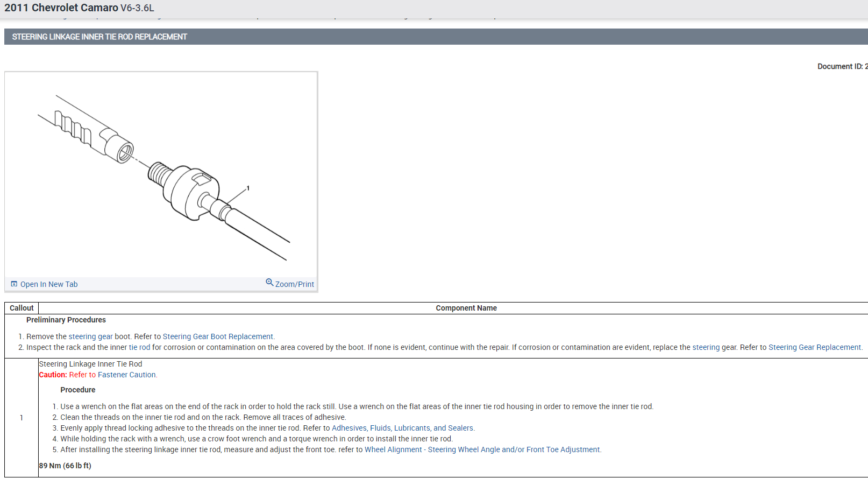Click the 'Use a wrench on the flat areas' step

[357, 406]
